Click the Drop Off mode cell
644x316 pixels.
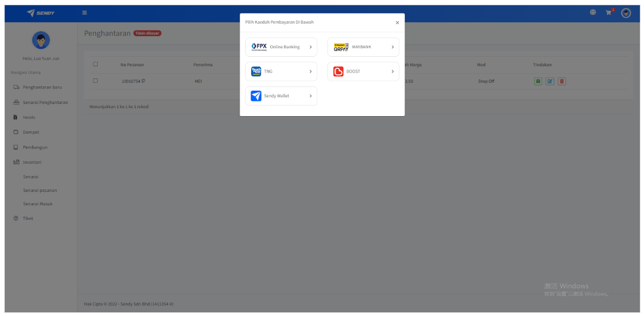(486, 81)
